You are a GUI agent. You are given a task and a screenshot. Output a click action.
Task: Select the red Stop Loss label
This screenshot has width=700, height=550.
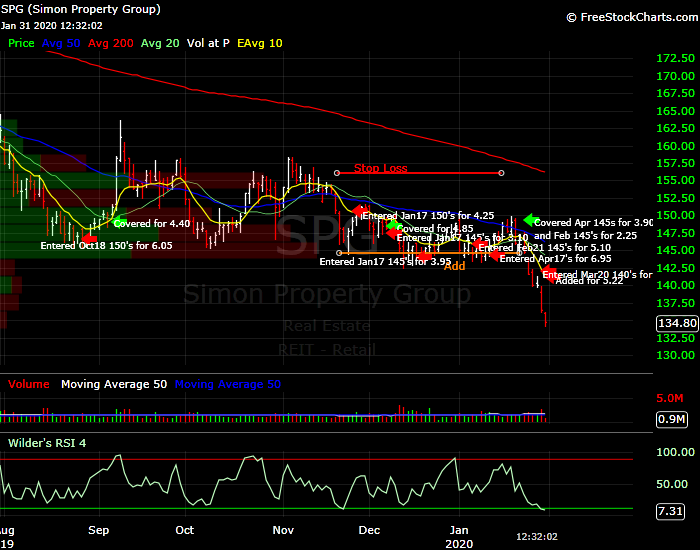click(x=380, y=168)
